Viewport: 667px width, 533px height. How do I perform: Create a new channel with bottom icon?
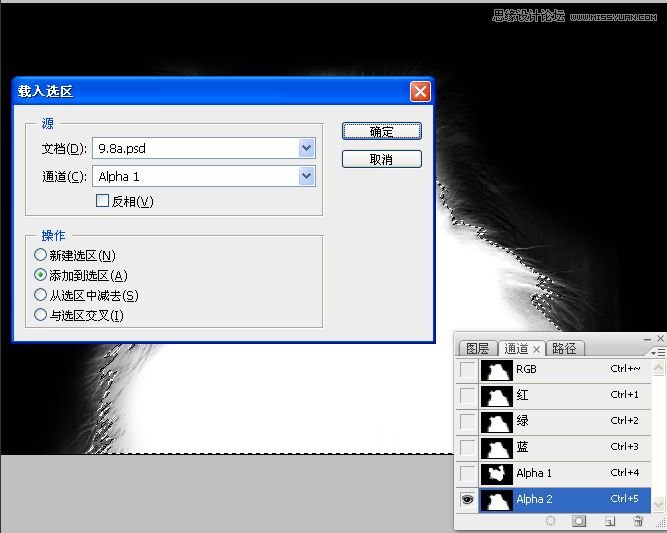point(610,521)
